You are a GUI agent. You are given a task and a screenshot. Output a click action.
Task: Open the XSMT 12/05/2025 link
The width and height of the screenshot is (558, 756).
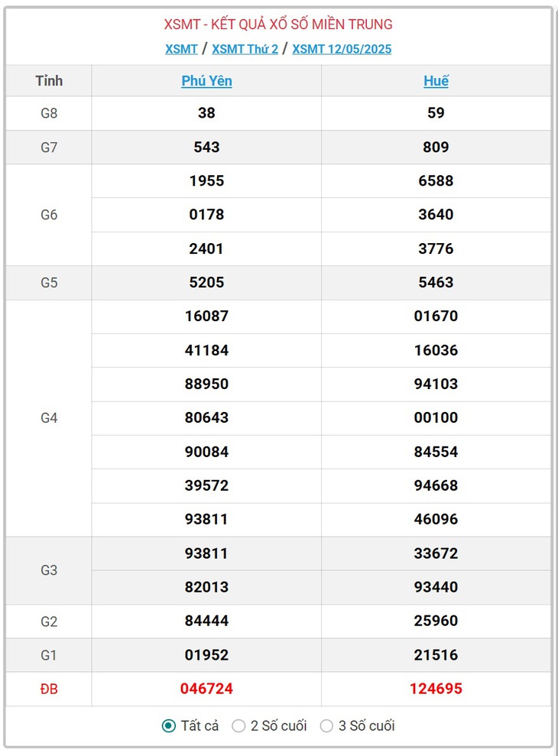click(342, 49)
